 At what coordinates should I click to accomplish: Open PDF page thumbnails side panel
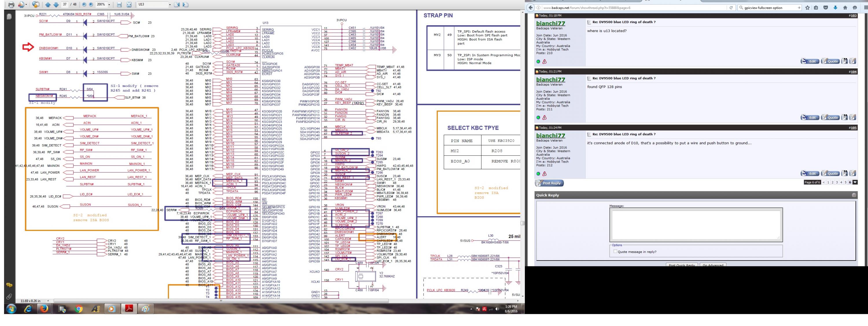click(x=9, y=17)
